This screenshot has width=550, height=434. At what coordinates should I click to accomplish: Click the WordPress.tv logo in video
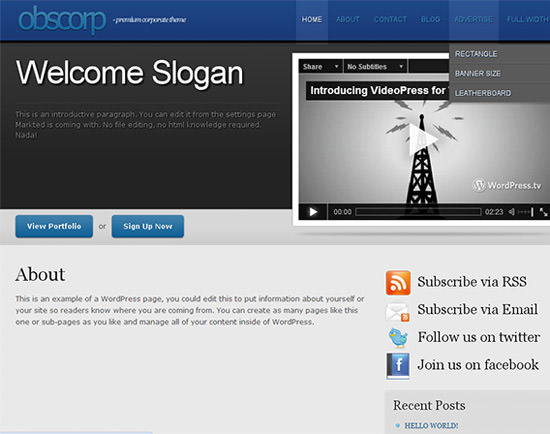(507, 185)
